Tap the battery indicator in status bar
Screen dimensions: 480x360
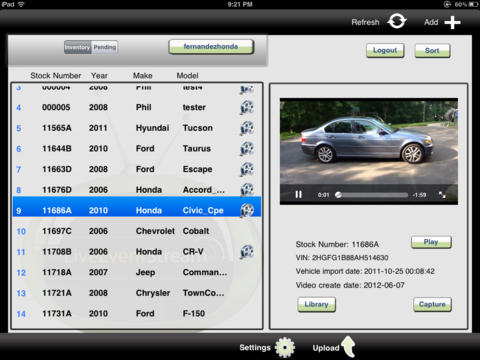pyautogui.click(x=473, y=4)
